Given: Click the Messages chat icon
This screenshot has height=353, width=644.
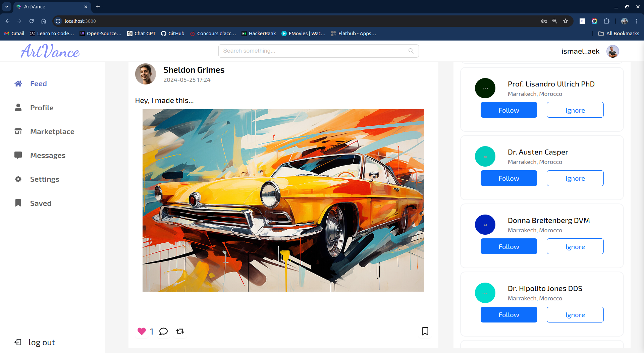Looking at the screenshot, I should click(x=18, y=155).
